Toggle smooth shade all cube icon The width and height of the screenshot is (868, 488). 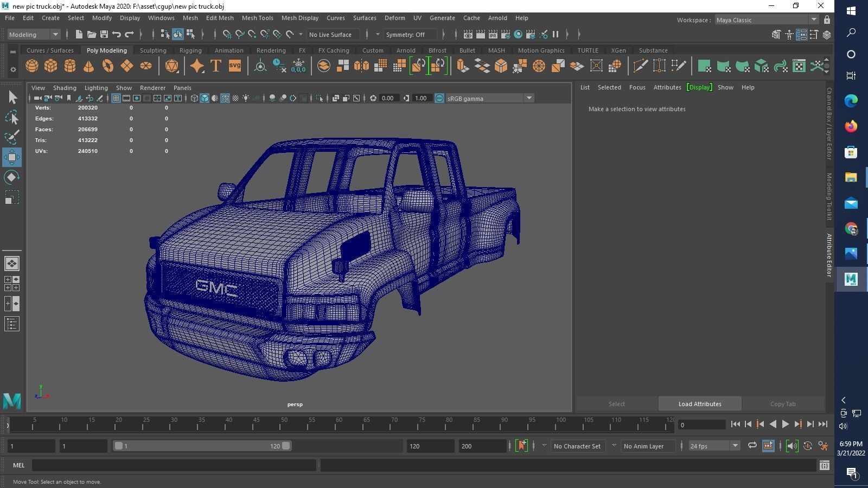(205, 98)
